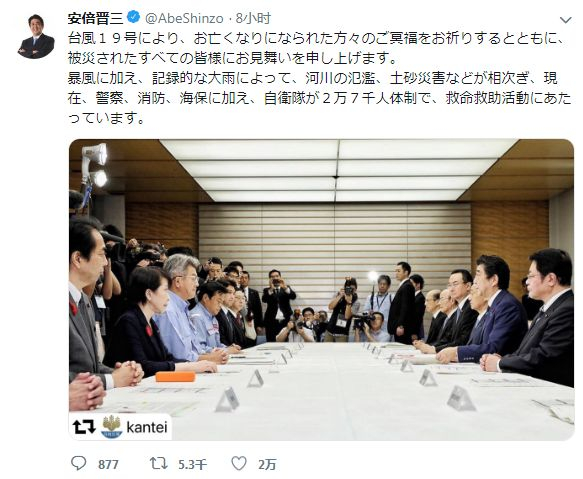Click the 5.3千 retweet count
Screen dimensions: 583x479
click(x=192, y=464)
